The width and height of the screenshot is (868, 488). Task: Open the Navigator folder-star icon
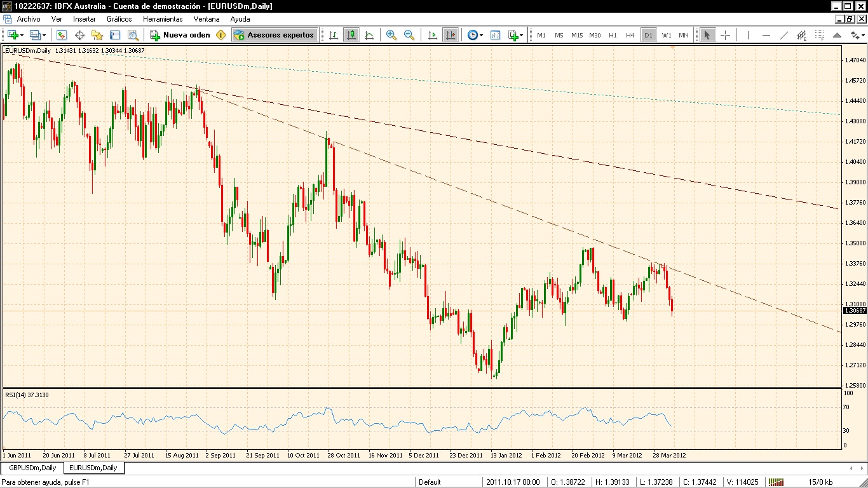click(97, 35)
